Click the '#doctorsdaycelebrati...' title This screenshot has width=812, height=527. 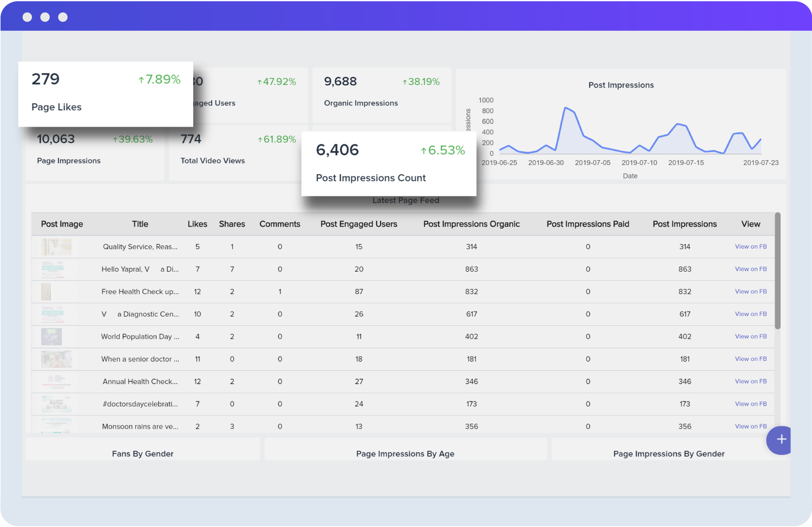point(140,404)
